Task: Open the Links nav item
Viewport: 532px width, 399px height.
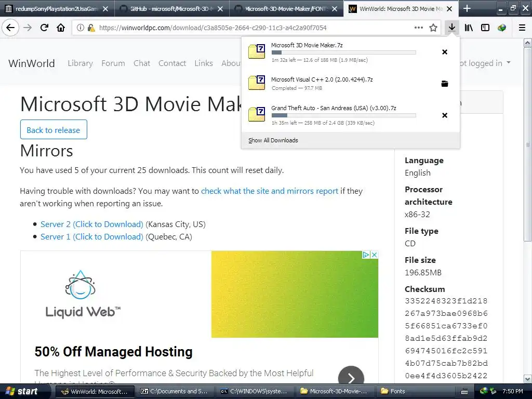Action: [204, 63]
